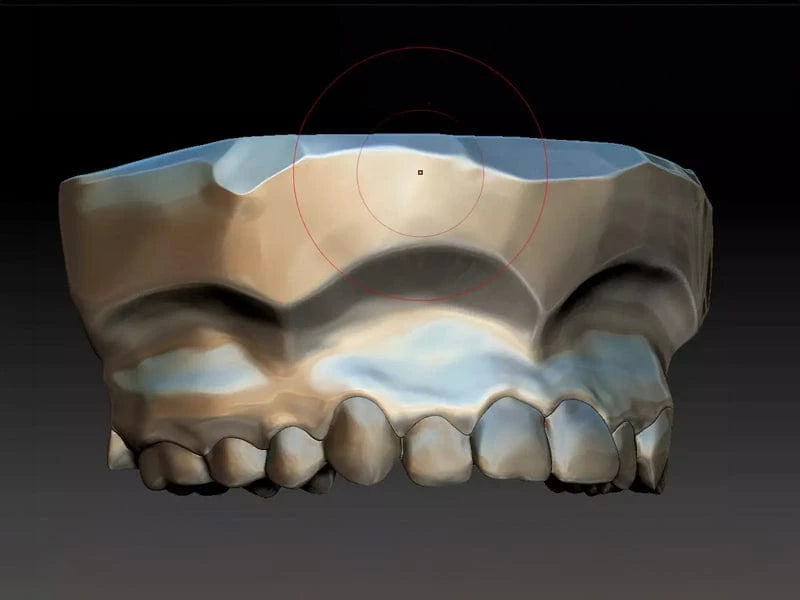Screen dimensions: 800x600
Task: Click the beveled left edge of the base
Action: point(80,230)
